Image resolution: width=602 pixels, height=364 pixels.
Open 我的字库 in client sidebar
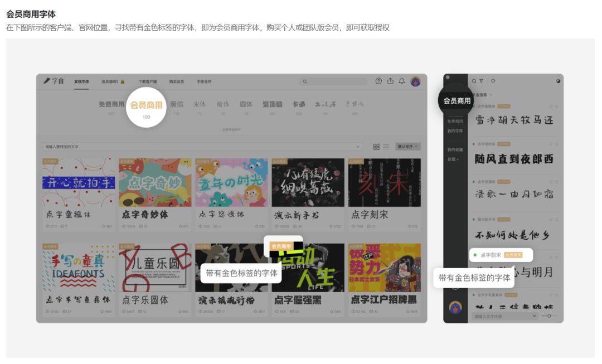coord(455,130)
